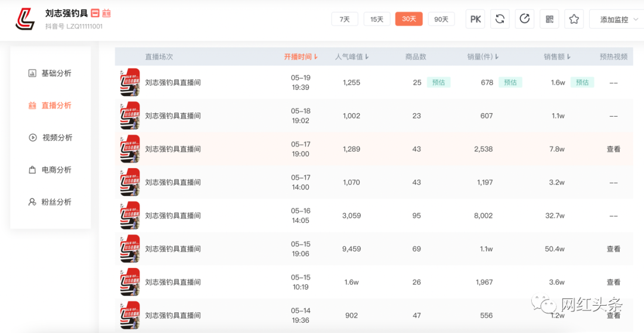Sort table by 销售额 column

pyautogui.click(x=557, y=57)
